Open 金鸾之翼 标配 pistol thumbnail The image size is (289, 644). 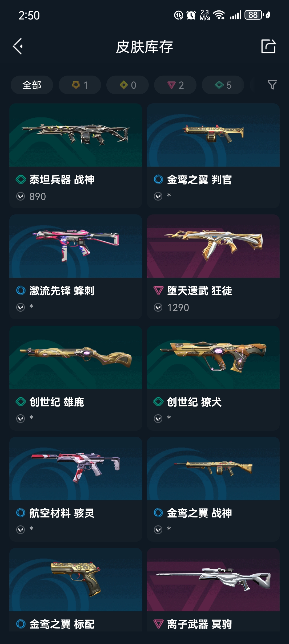point(76,580)
